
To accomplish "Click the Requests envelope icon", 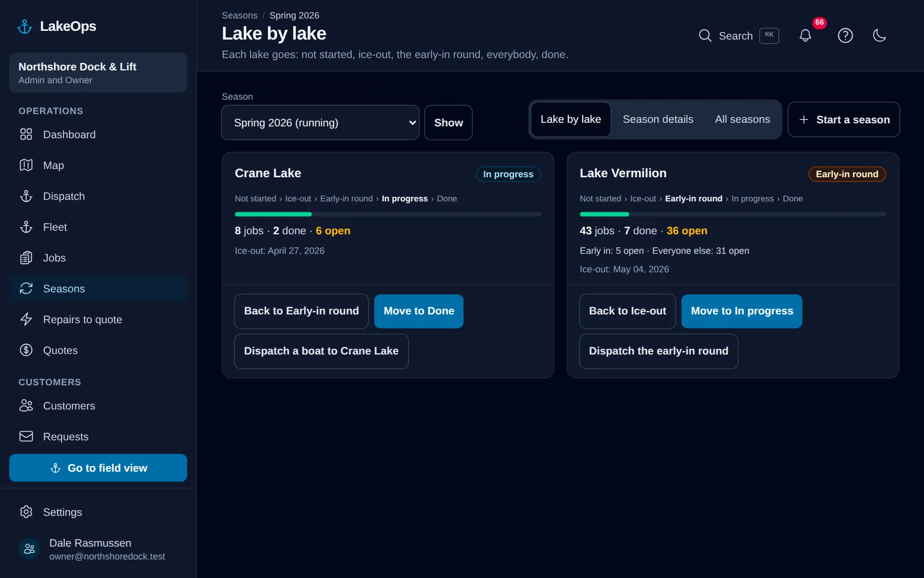I will (26, 437).
